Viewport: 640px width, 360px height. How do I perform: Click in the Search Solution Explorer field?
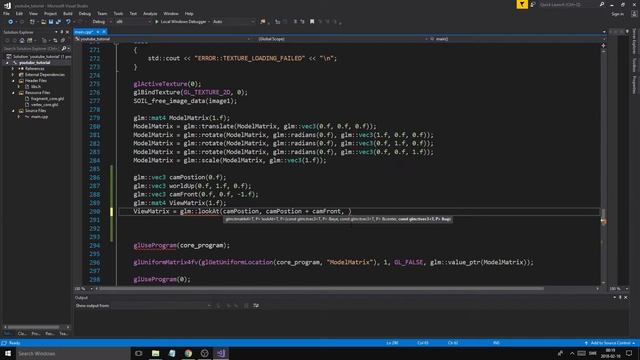point(31,49)
